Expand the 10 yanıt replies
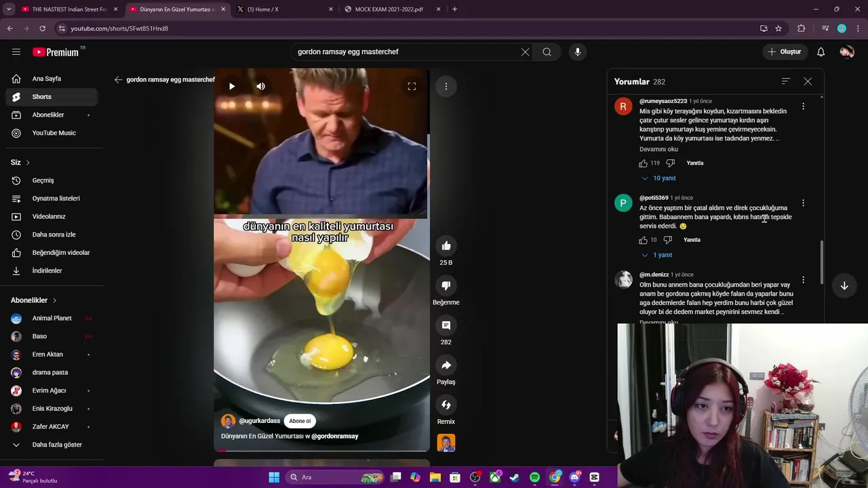 pyautogui.click(x=658, y=178)
